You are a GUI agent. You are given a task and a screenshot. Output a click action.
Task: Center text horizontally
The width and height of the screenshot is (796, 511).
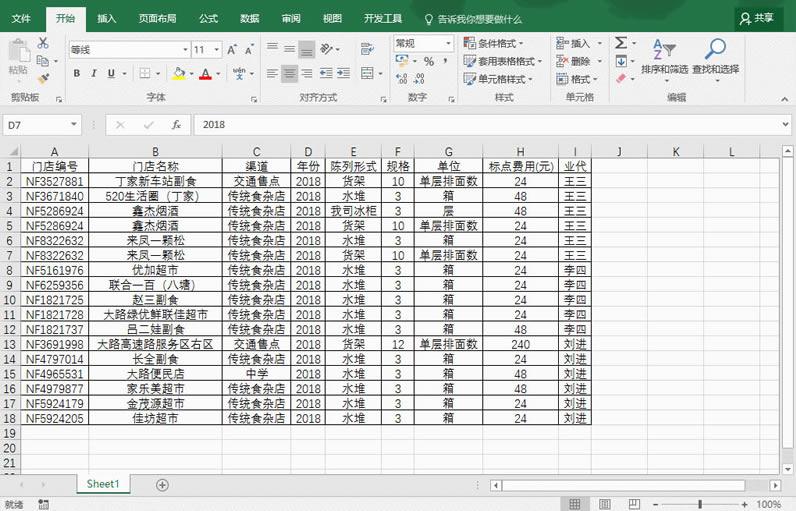[x=289, y=74]
